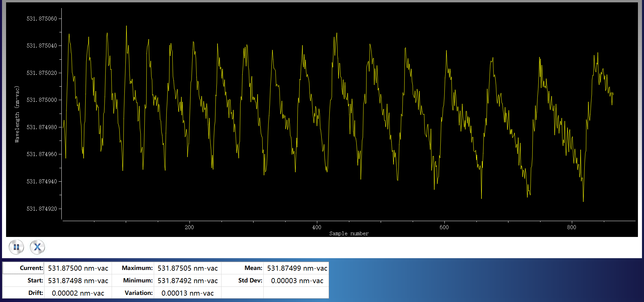Click the Maximum label cell
This screenshot has width=644, height=302.
(x=133, y=268)
